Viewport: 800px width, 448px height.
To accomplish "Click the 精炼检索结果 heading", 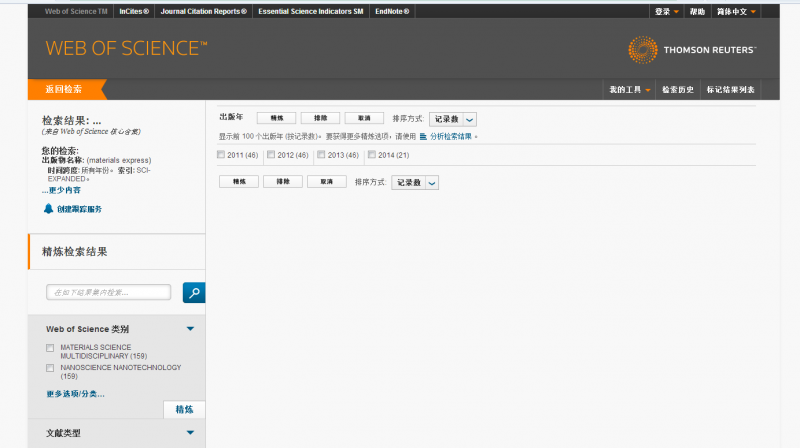I will 74,252.
